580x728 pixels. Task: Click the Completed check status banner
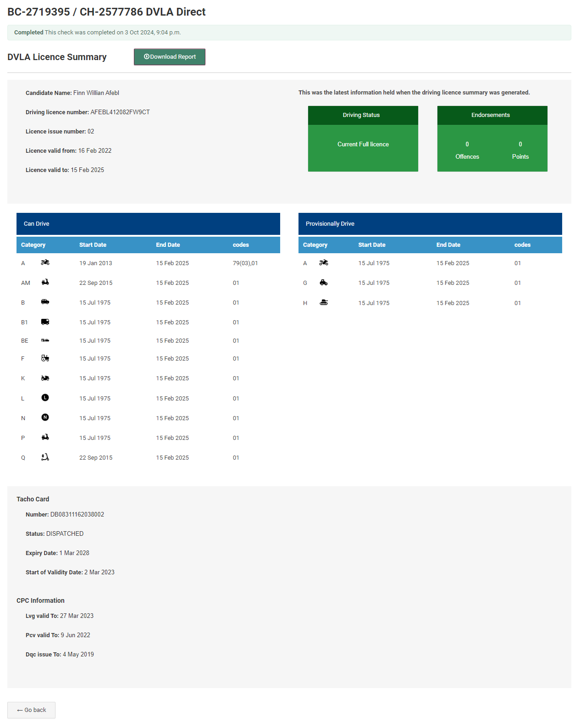(x=289, y=33)
